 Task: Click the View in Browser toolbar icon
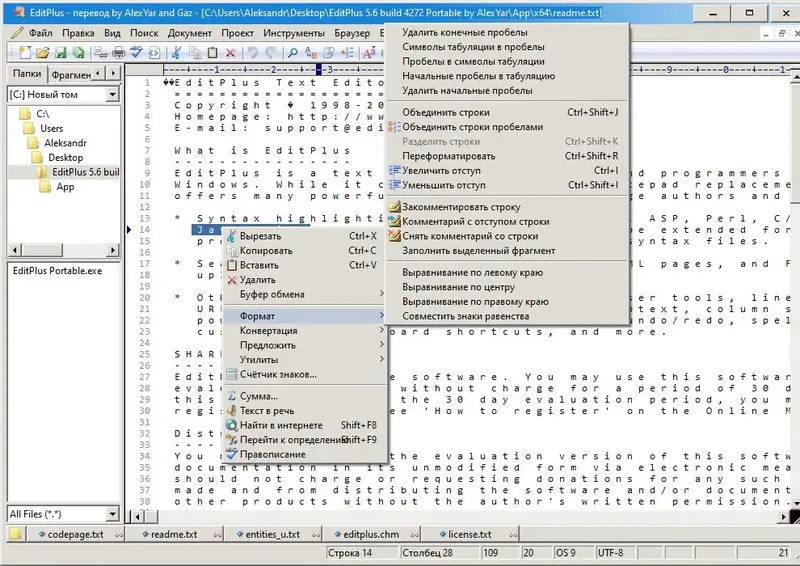coord(154,53)
